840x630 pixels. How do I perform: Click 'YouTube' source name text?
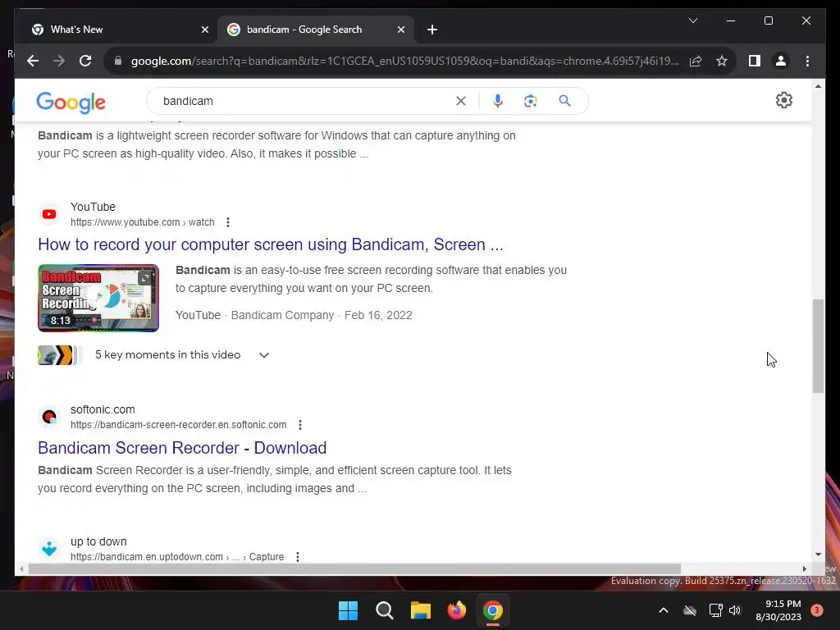tap(93, 207)
